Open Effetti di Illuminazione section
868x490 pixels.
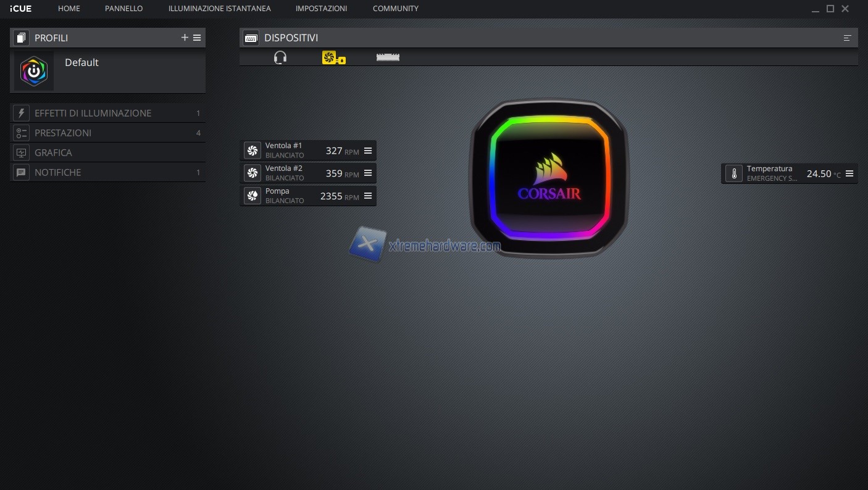(93, 114)
